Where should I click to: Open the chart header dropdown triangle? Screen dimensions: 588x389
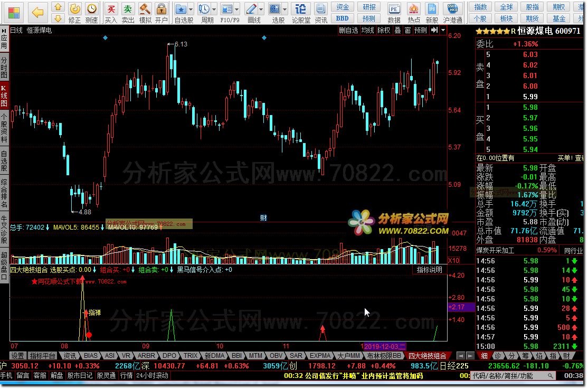tap(443, 30)
